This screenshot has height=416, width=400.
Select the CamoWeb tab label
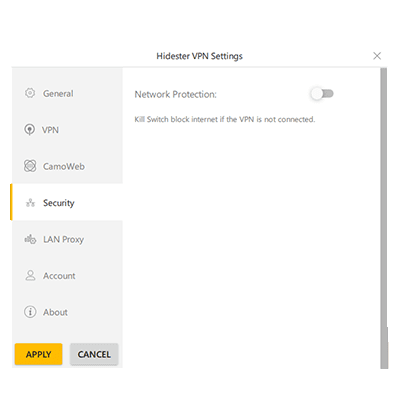coord(64,166)
